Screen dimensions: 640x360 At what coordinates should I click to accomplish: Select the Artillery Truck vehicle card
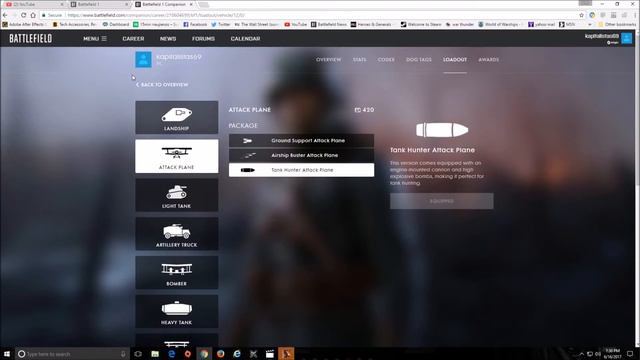click(177, 234)
